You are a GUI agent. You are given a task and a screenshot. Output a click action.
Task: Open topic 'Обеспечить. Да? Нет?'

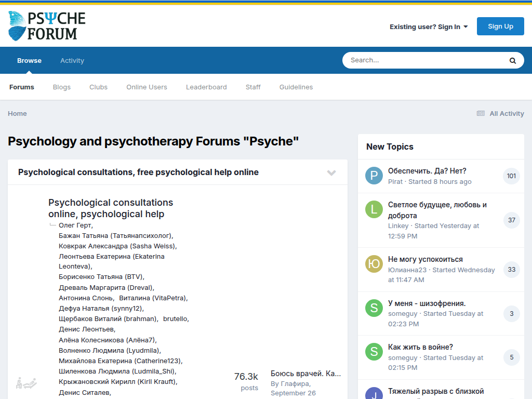point(427,171)
